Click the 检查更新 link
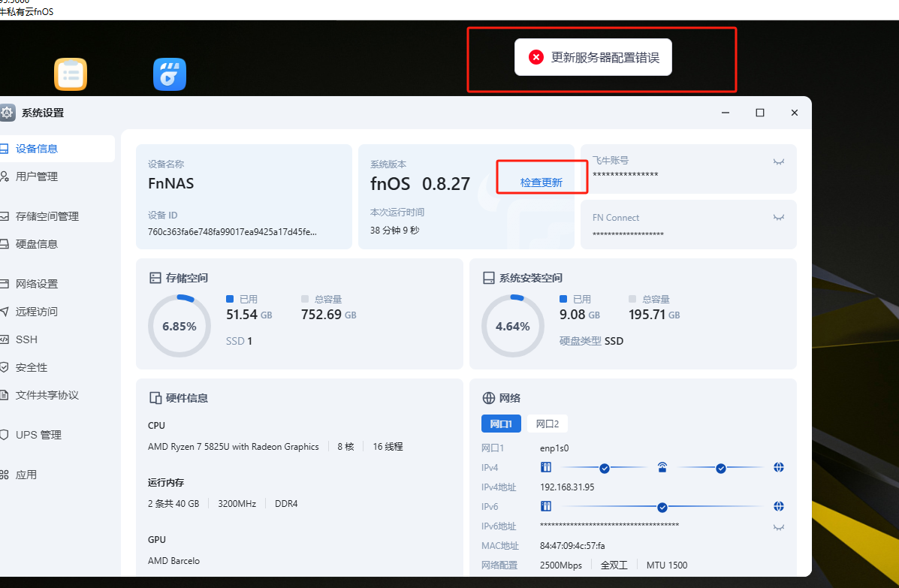The image size is (899, 588). click(542, 182)
